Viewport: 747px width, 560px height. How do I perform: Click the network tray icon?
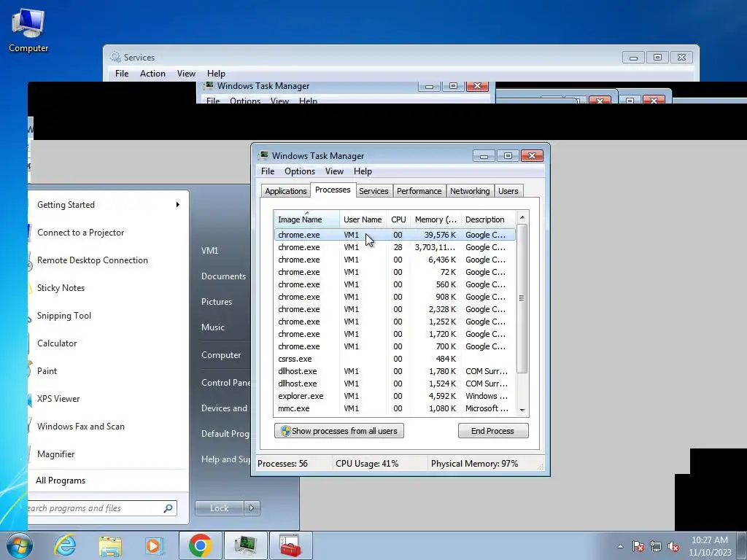[656, 546]
